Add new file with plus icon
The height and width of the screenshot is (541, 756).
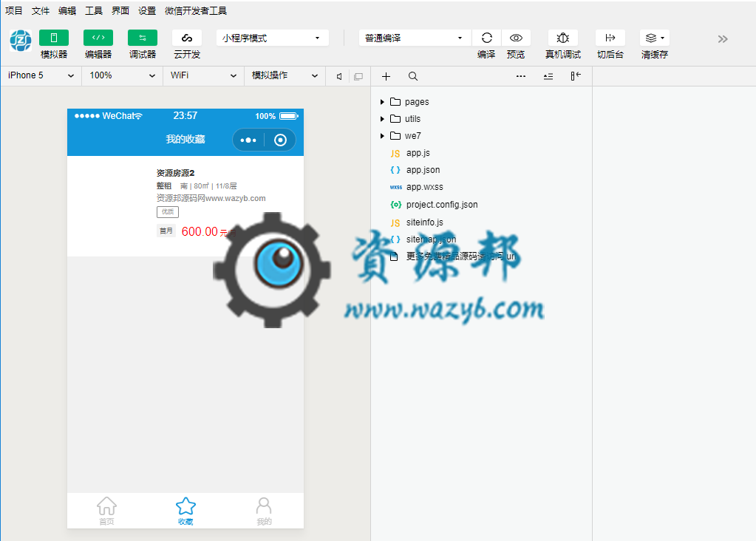tap(386, 76)
